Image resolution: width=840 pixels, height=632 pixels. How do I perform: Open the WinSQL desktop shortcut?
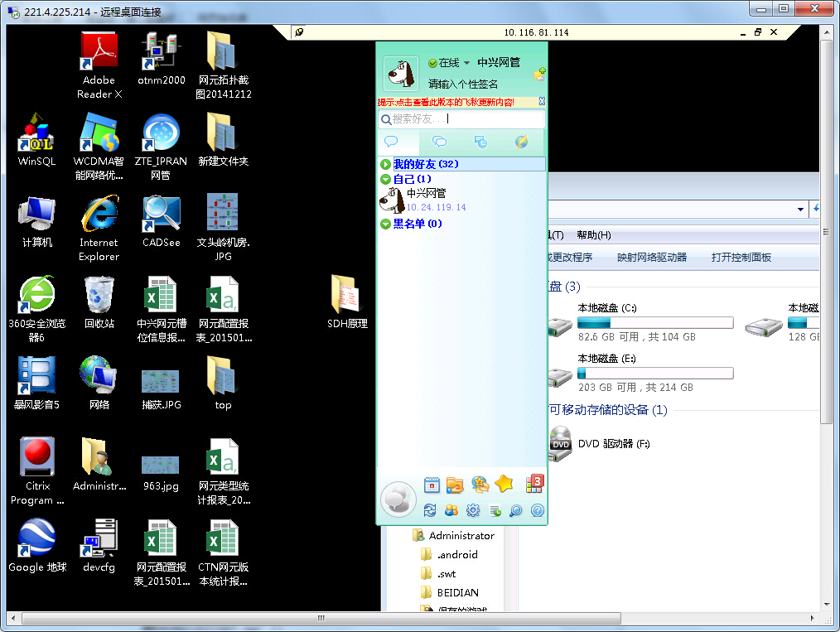click(36, 139)
